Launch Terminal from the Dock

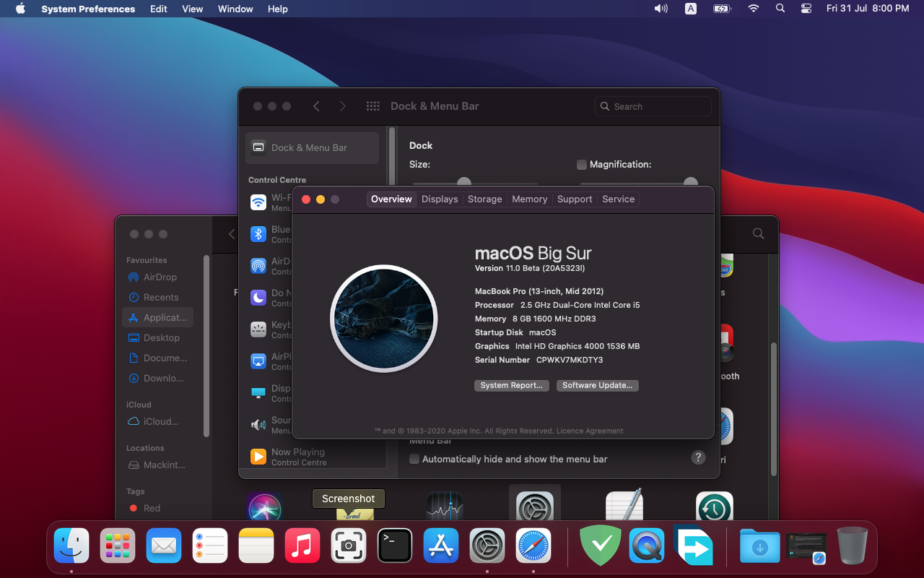[395, 545]
